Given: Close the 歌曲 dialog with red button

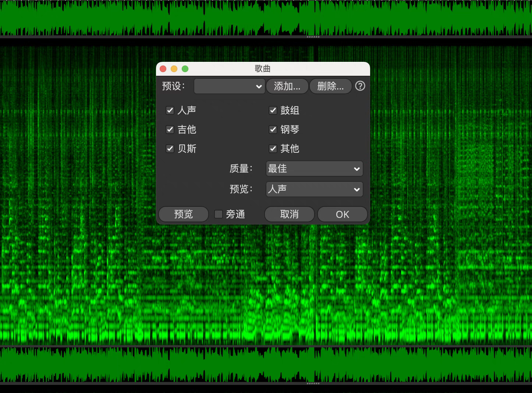Looking at the screenshot, I should (163, 69).
